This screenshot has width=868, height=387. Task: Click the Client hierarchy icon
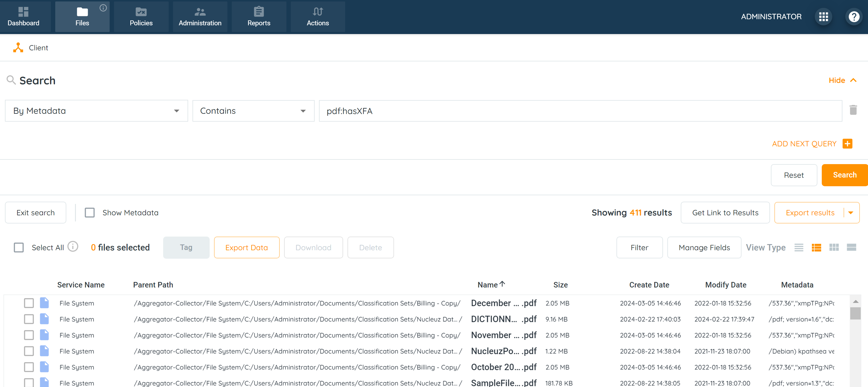tap(18, 47)
